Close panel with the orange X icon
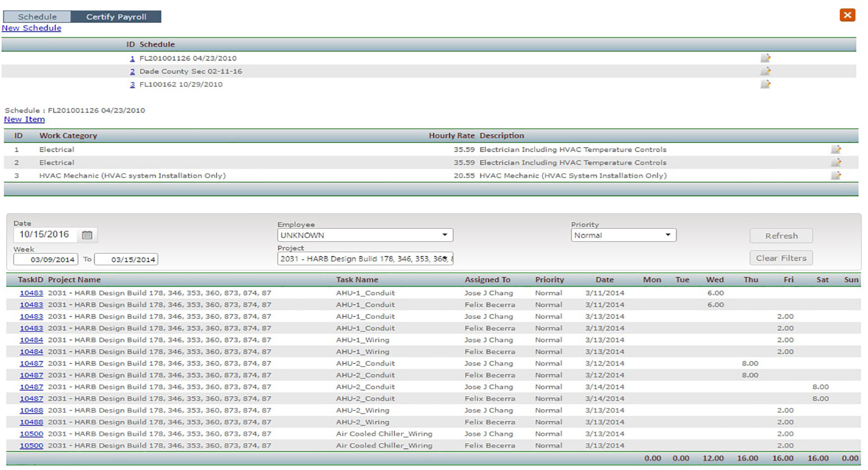 click(847, 15)
